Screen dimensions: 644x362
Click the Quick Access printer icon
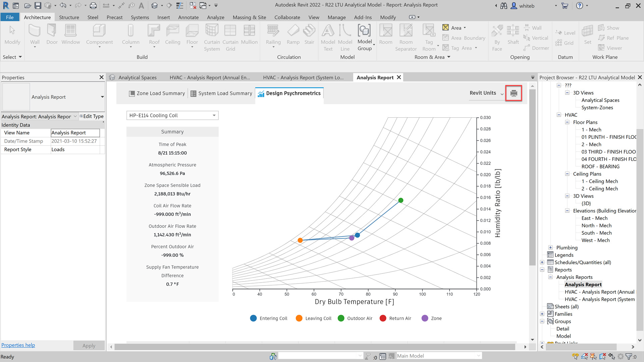tap(93, 6)
